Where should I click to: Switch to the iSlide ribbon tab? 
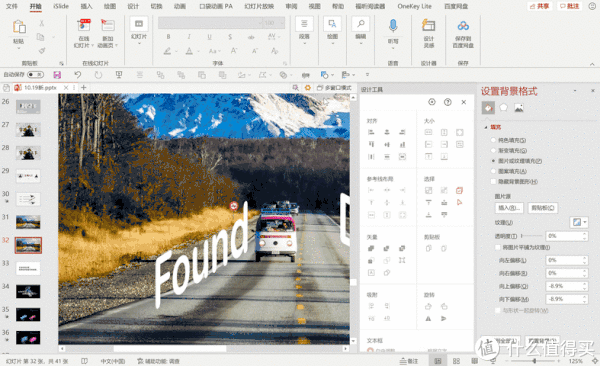tap(61, 6)
